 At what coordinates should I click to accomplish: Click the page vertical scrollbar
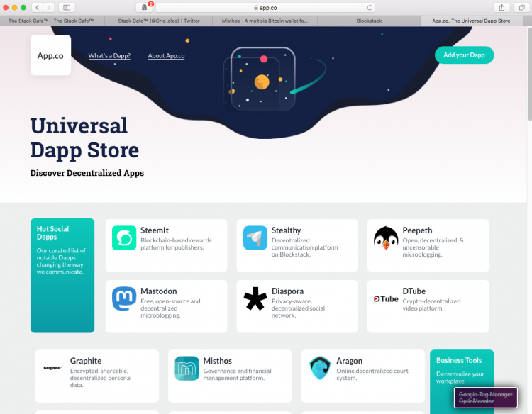[x=529, y=74]
